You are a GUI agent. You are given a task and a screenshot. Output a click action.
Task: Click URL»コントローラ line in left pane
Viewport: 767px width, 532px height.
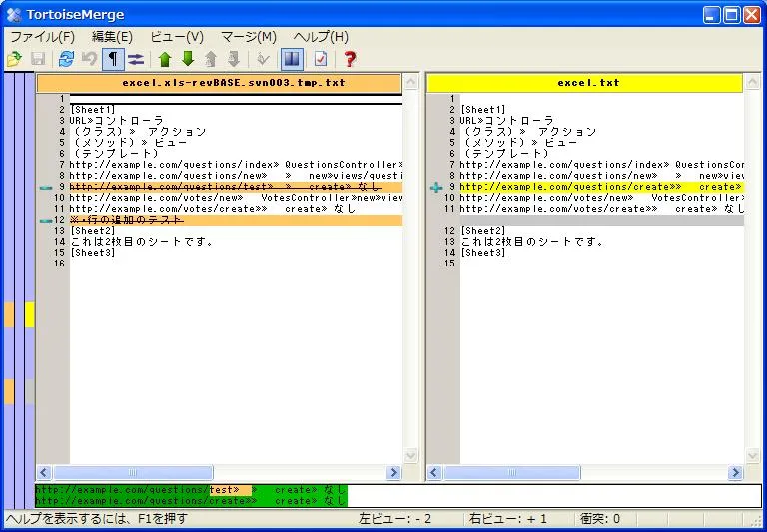117,121
